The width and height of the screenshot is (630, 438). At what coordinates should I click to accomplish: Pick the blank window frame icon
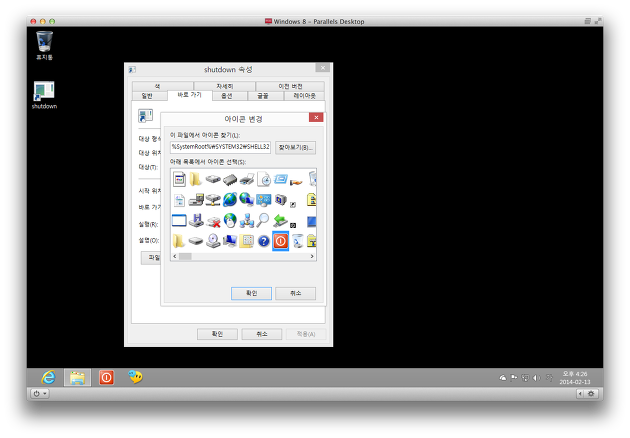(179, 220)
